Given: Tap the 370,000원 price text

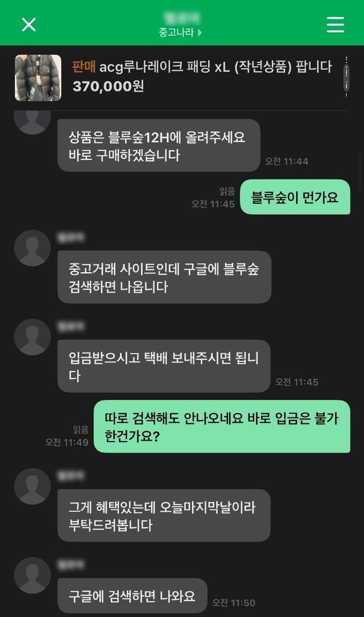Looking at the screenshot, I should pyautogui.click(x=108, y=86).
